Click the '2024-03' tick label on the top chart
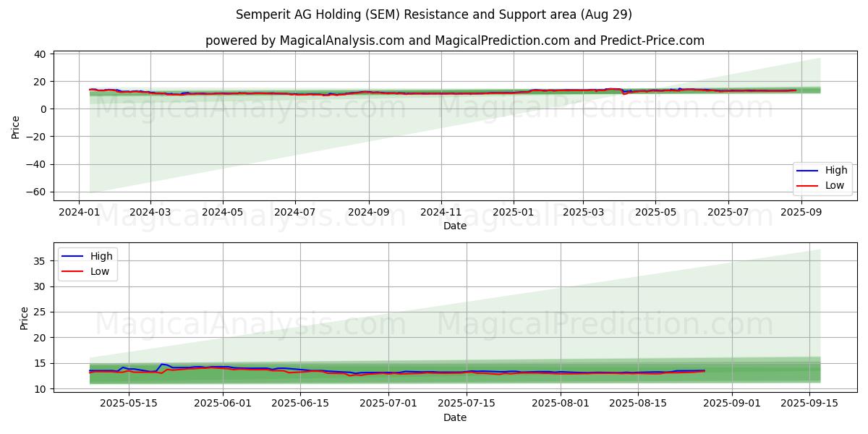The width and height of the screenshot is (868, 434). tap(150, 213)
